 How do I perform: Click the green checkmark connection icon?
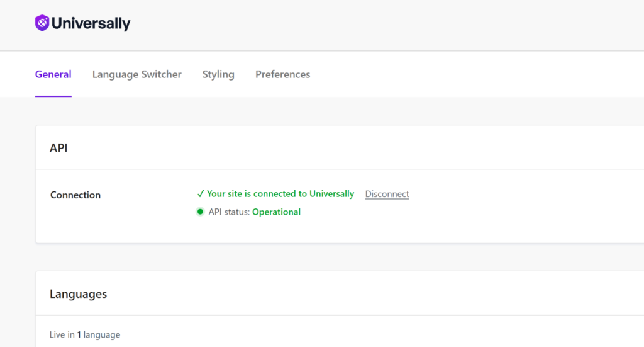pyautogui.click(x=201, y=193)
